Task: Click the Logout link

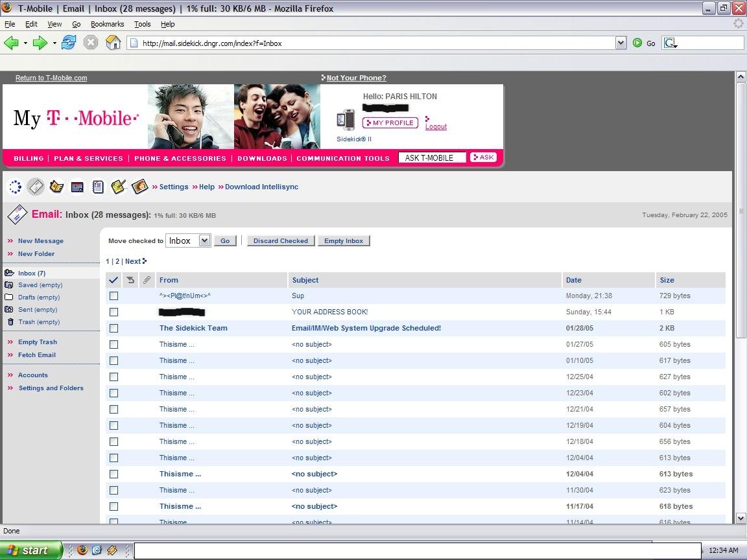Action: (436, 126)
